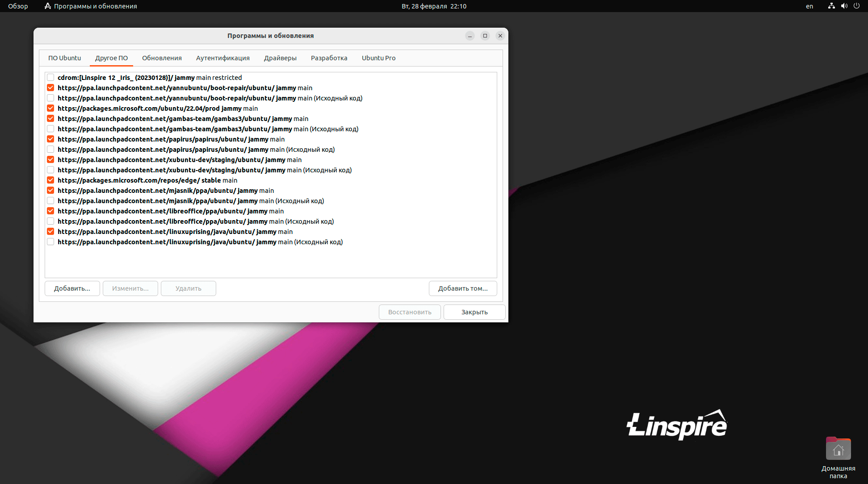Viewport: 868px width, 484px height.
Task: Maximize the Программы и обновления window
Action: (x=485, y=36)
